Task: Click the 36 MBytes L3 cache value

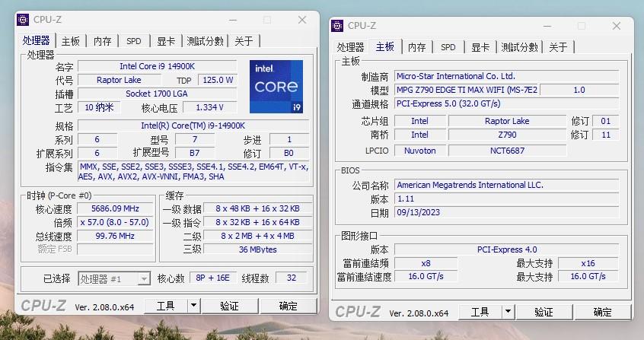Action: coord(257,249)
